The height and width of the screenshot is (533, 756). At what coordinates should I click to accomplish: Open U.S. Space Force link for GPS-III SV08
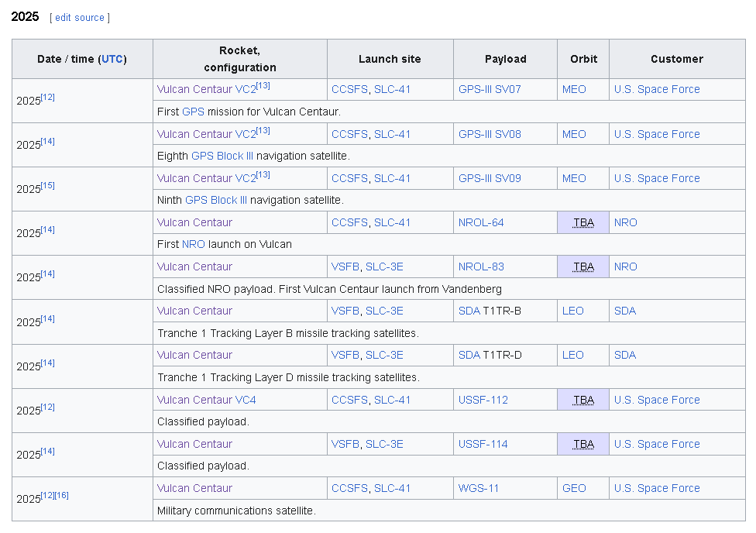click(x=657, y=134)
